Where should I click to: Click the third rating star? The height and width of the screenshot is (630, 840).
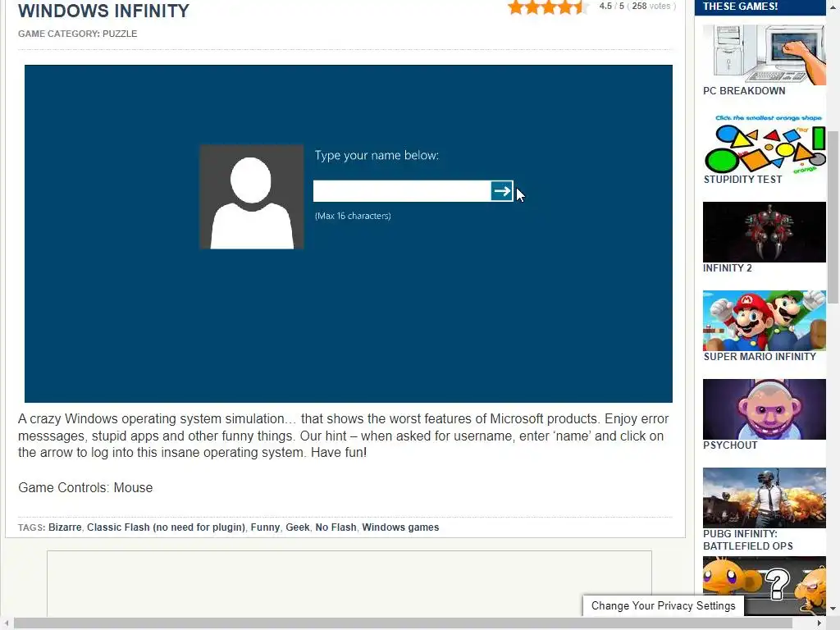pos(549,7)
